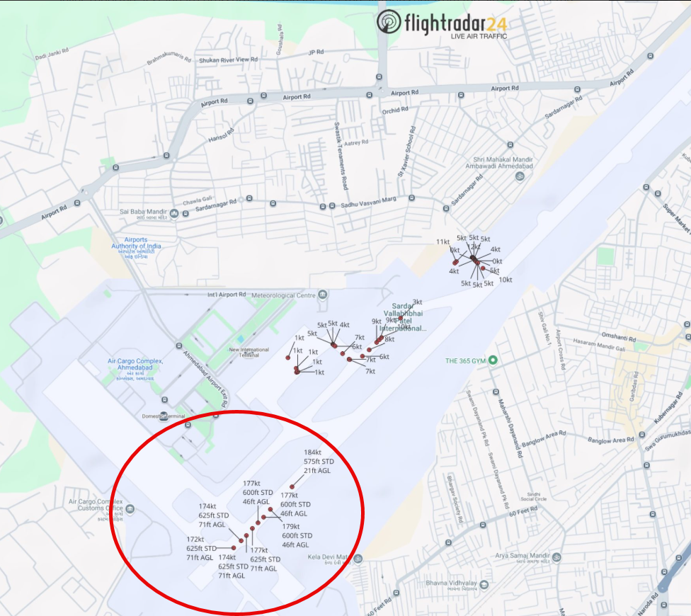Select the 172kt 625ft STD track point
The width and height of the screenshot is (691, 616).
pos(234,548)
